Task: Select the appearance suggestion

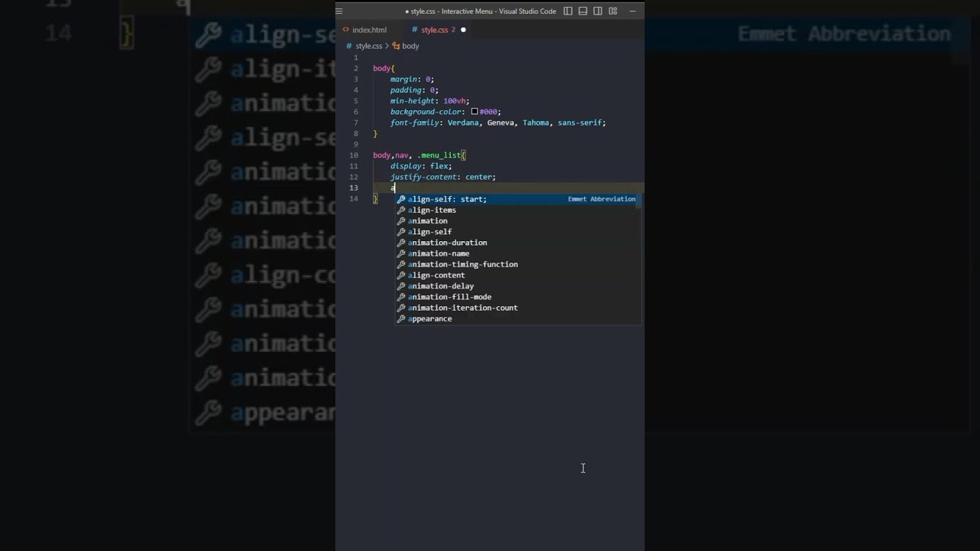Action: pyautogui.click(x=518, y=318)
